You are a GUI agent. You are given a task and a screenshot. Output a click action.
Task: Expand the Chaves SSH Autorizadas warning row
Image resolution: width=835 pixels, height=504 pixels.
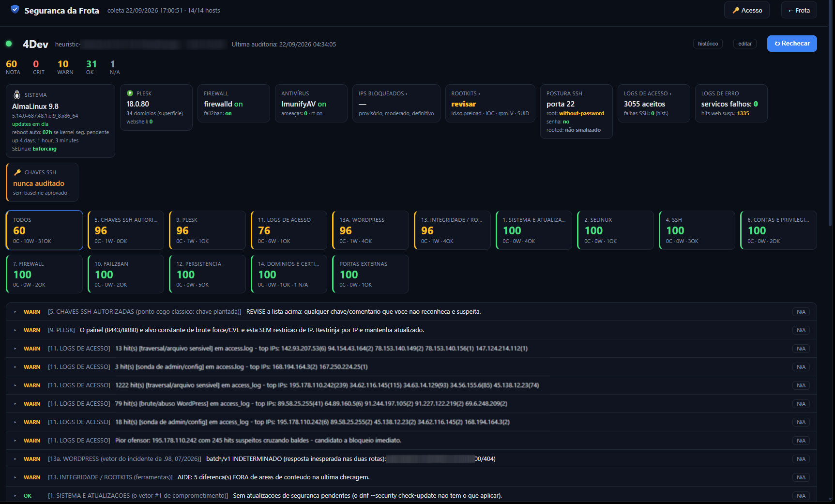click(x=411, y=312)
